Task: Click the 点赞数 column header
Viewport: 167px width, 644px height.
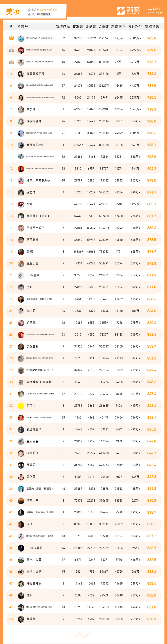Action: (104, 26)
